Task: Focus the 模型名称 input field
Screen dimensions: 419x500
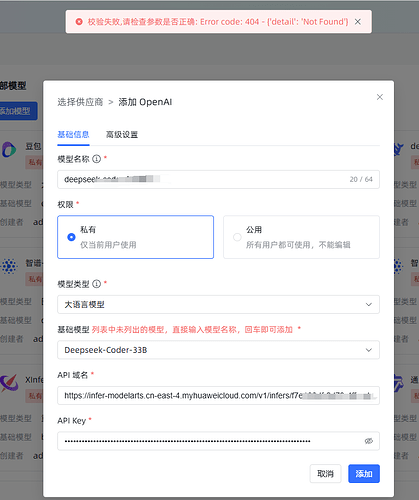Action: (x=218, y=179)
